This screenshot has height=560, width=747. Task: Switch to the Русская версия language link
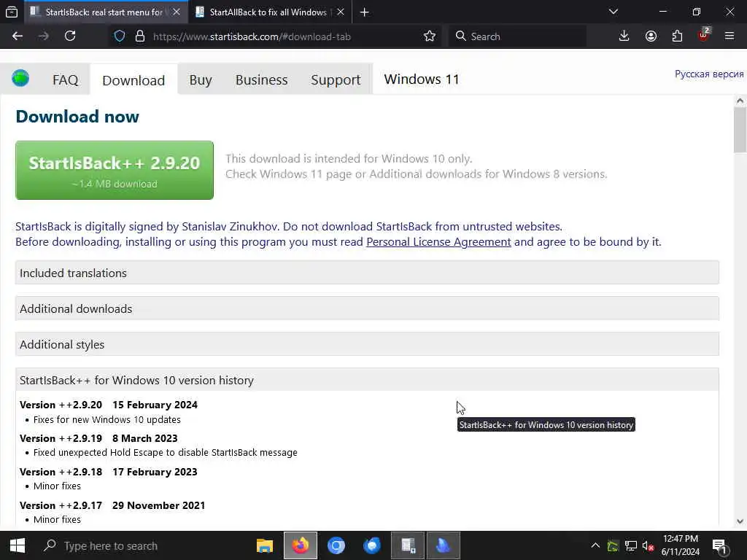coord(709,74)
